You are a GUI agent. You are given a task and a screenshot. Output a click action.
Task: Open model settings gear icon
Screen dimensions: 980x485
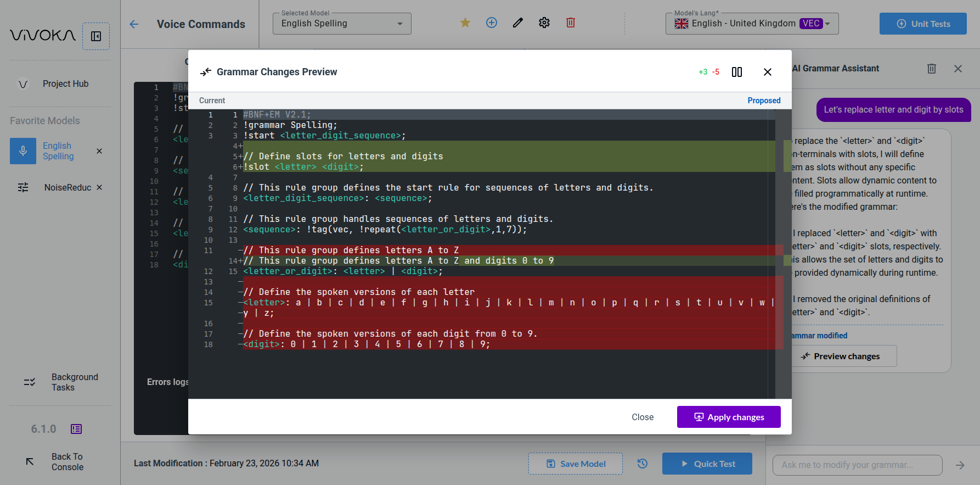[544, 23]
